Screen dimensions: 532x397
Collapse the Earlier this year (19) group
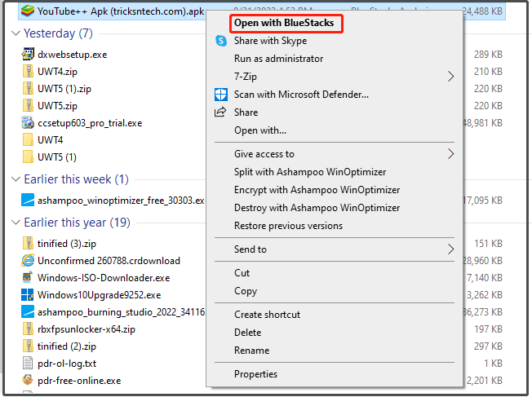point(16,223)
